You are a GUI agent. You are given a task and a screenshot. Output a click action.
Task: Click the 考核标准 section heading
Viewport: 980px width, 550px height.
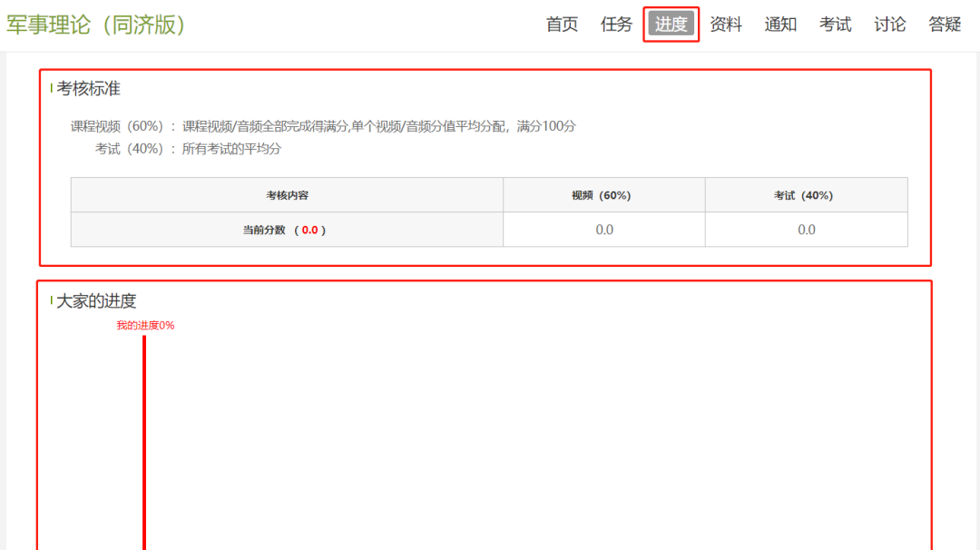click(88, 89)
